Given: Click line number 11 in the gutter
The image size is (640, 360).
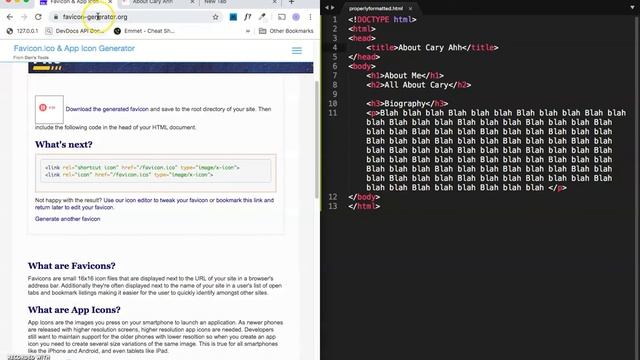Looking at the screenshot, I should 333,113.
